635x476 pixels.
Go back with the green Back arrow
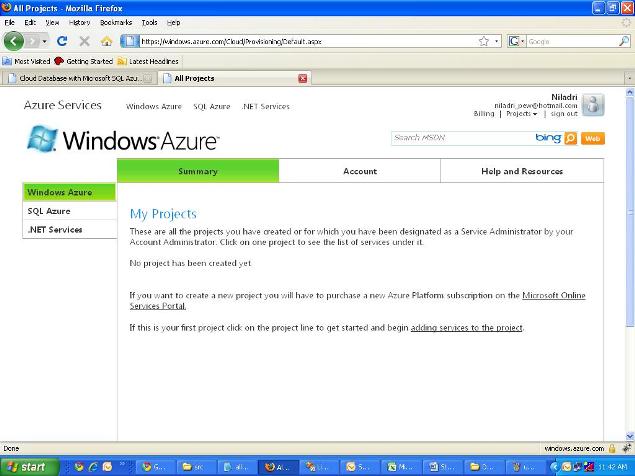[x=13, y=41]
